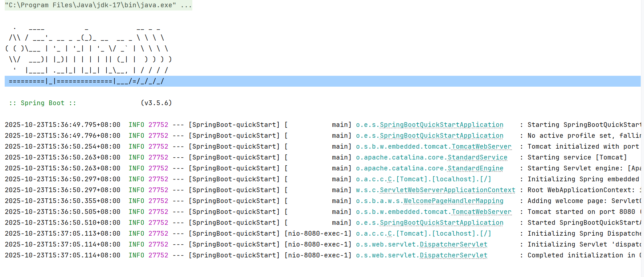Navigate to the StandardService class link
This screenshot has width=644, height=277.
tap(477, 157)
